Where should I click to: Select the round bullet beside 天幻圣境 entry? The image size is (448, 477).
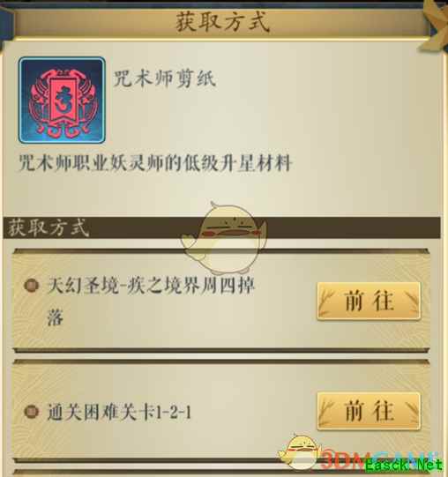point(31,286)
